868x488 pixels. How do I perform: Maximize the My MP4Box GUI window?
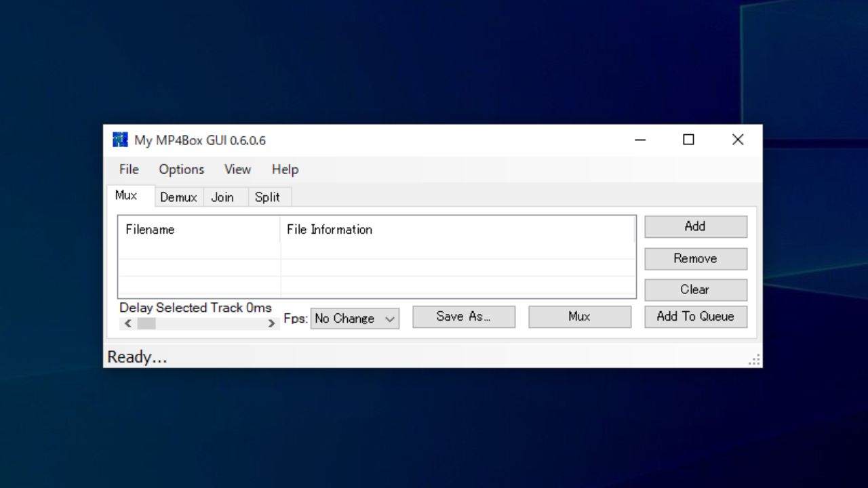(689, 140)
